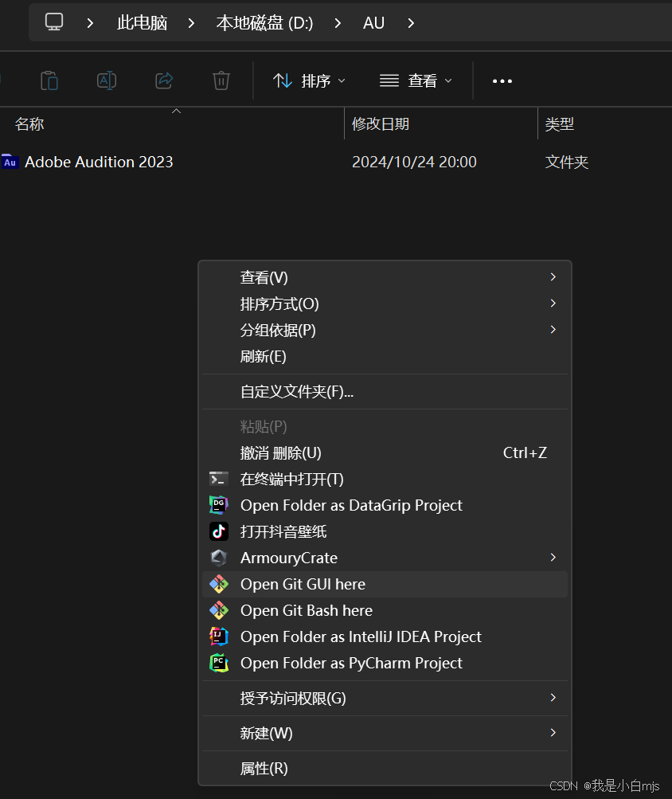Open 属性(R) properties entry
672x799 pixels.
click(x=385, y=768)
